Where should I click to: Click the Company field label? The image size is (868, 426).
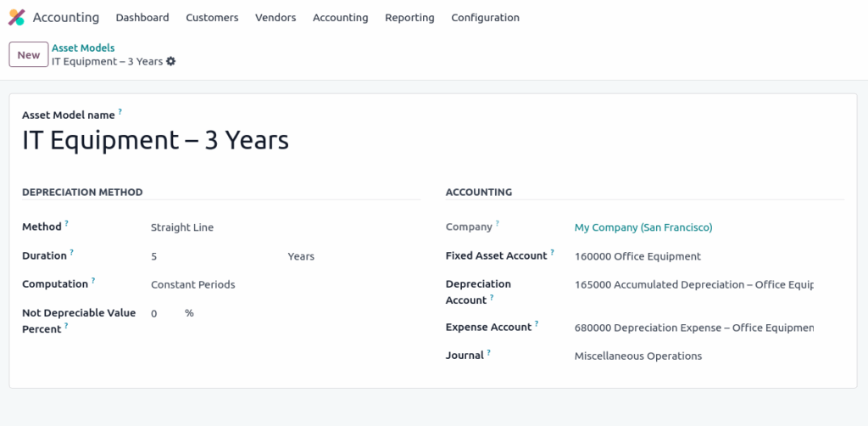pyautogui.click(x=469, y=227)
